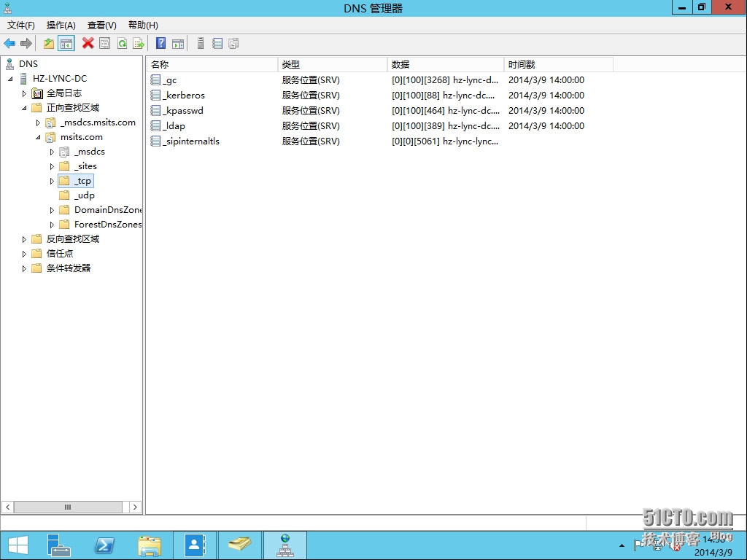Click the Back arrow toolbar icon
Image resolution: width=747 pixels, height=560 pixels.
[x=9, y=44]
